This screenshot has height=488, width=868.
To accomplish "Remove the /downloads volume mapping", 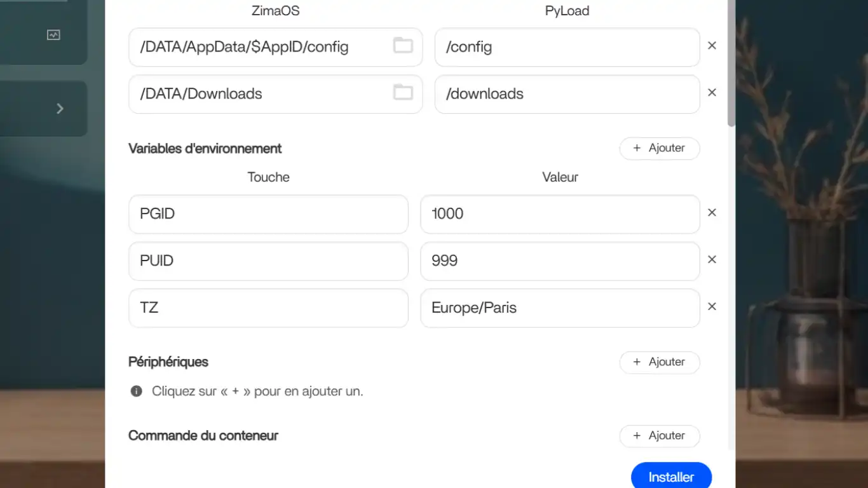I will (x=712, y=93).
